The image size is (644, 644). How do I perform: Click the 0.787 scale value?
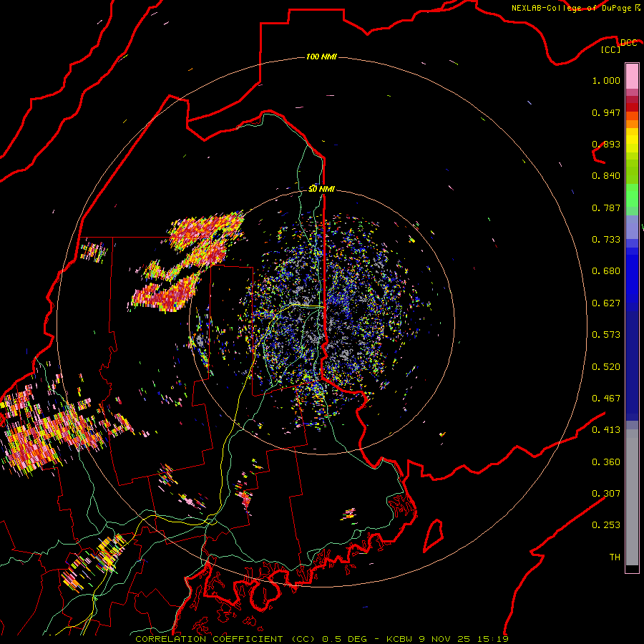[606, 208]
